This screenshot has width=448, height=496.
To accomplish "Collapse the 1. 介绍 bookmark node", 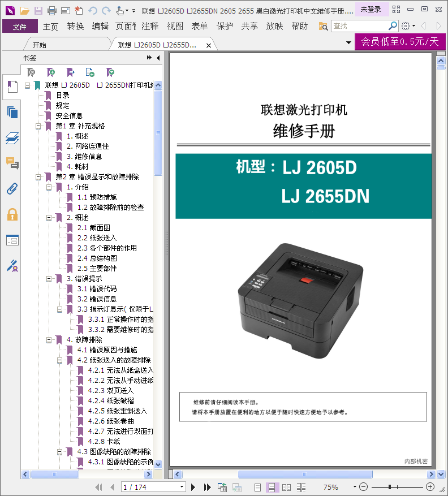I will tap(49, 187).
